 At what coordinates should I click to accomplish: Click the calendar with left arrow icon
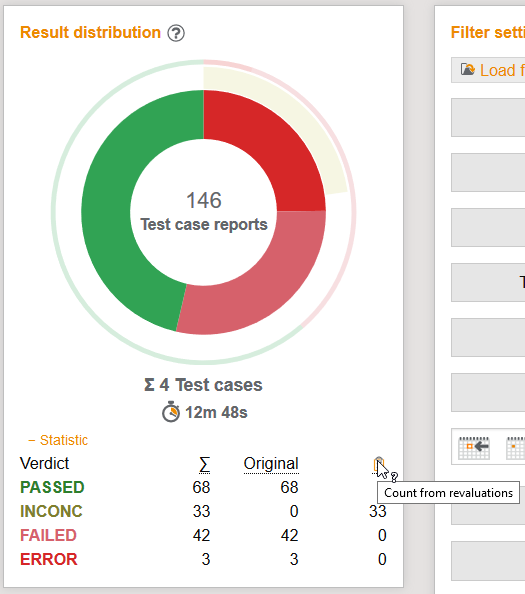(473, 448)
